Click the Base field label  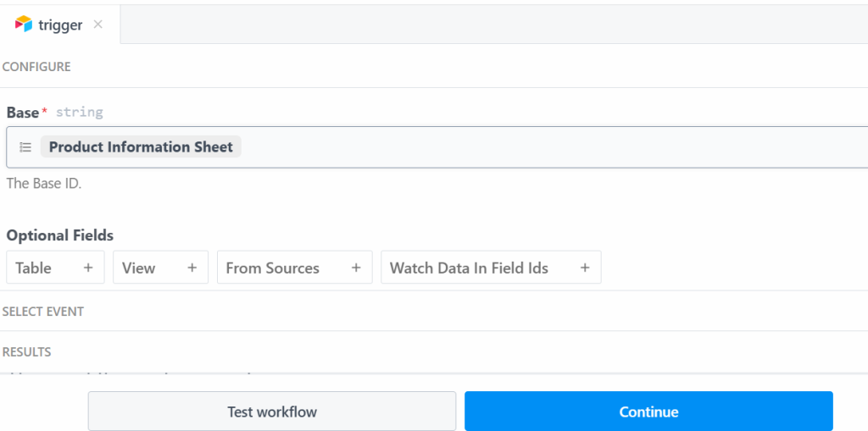click(23, 113)
